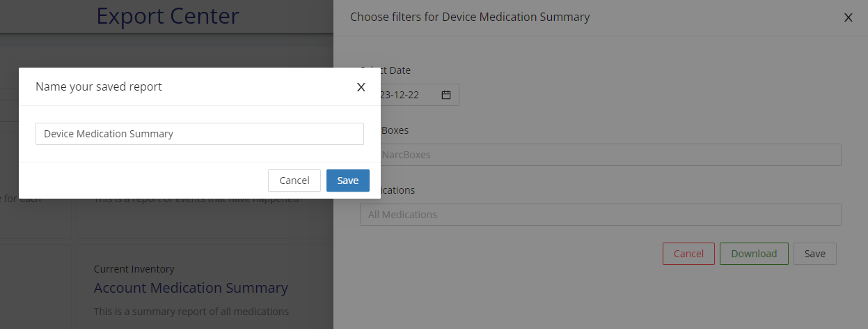Close the Name your saved report dialog
This screenshot has height=329, width=868.
coord(361,87)
